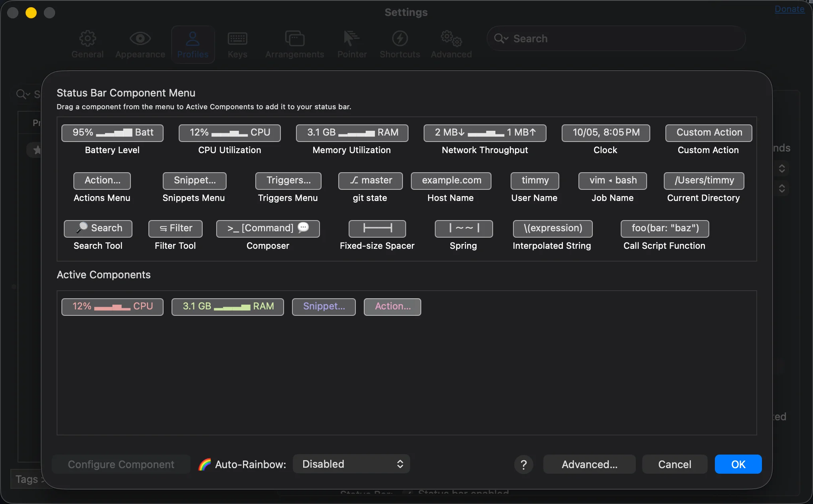
Task: Select the Spring component
Action: pos(464,228)
